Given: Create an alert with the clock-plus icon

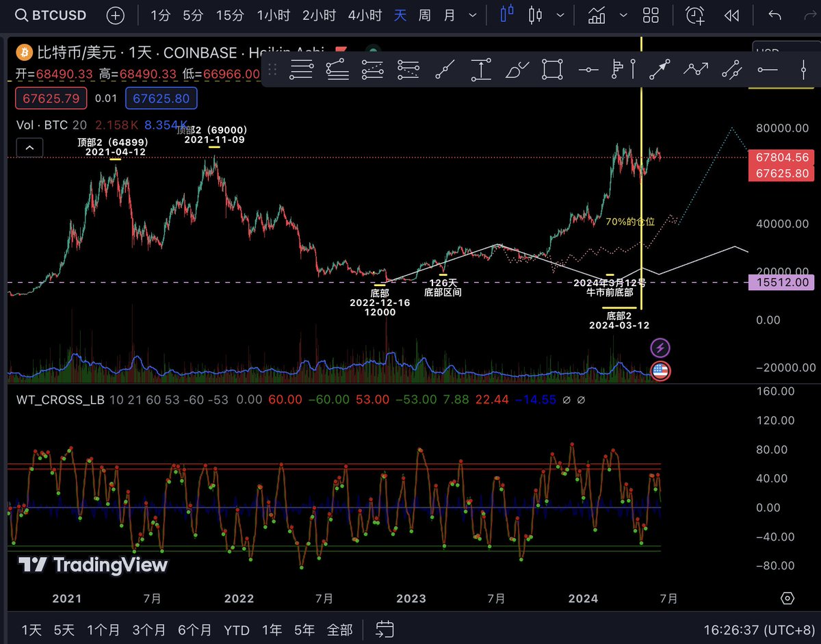Looking at the screenshot, I should pos(696,15).
